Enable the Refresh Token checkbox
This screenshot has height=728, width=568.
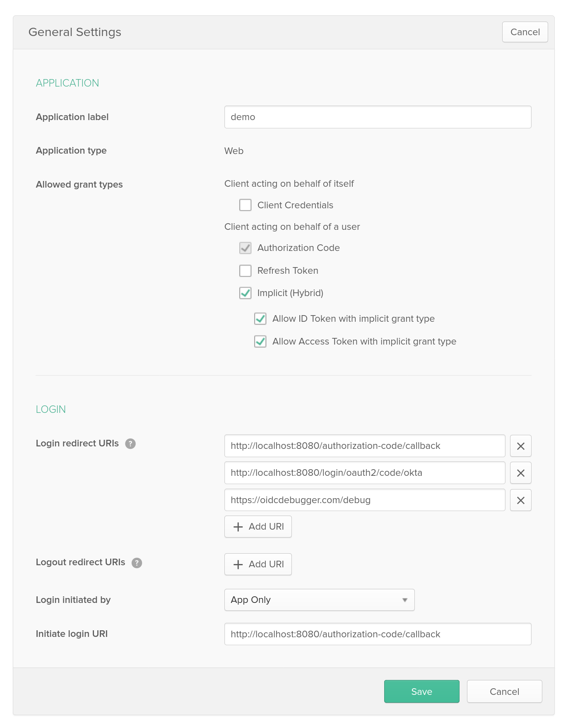[x=245, y=271]
